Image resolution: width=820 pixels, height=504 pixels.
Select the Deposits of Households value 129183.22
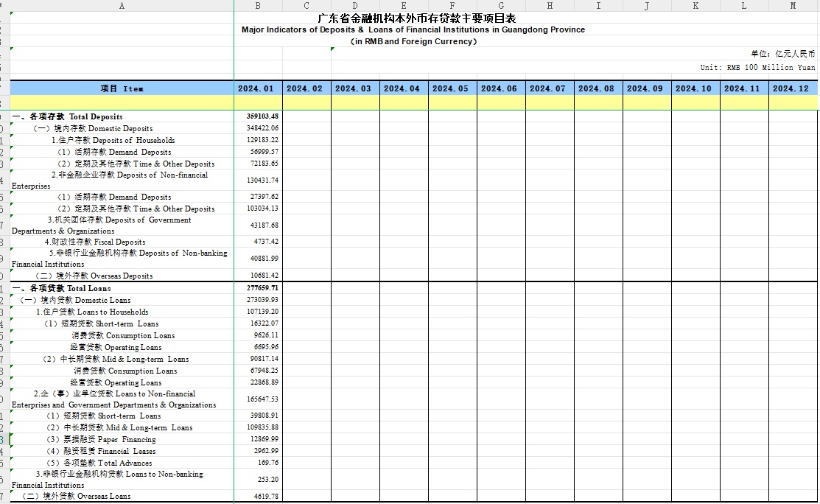[262, 140]
